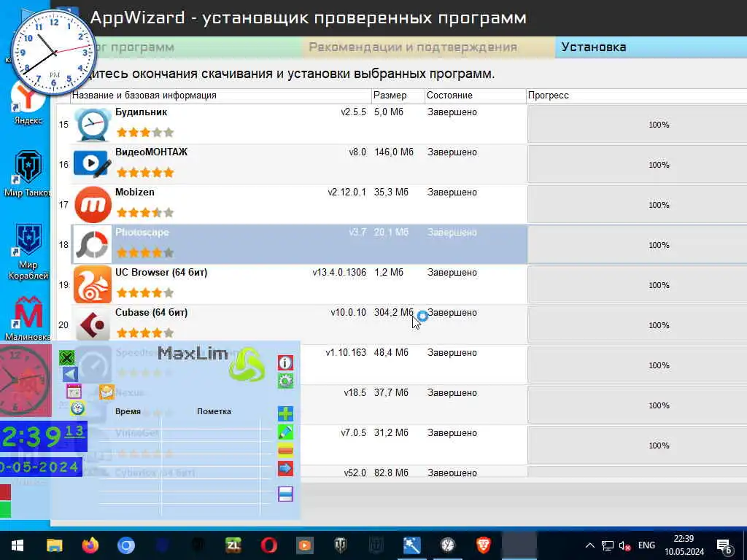
Task: Open MaxLim settings gear icon
Action: pos(285,381)
